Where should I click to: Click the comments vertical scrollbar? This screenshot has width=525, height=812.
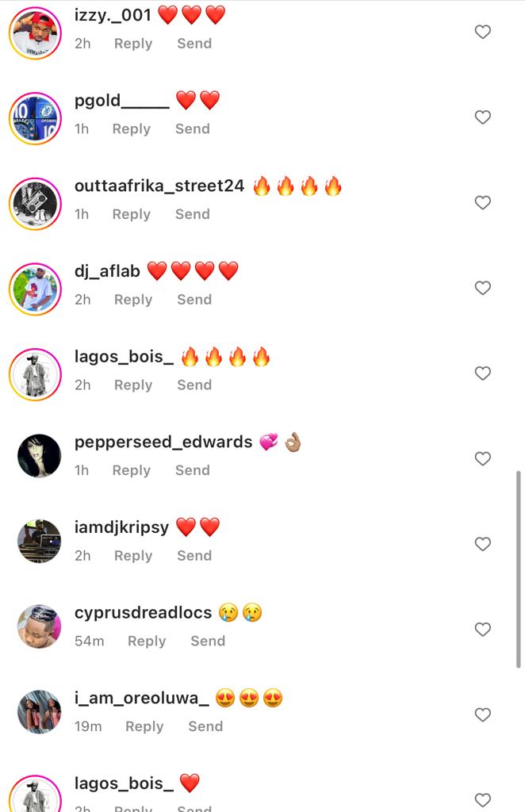click(x=519, y=569)
